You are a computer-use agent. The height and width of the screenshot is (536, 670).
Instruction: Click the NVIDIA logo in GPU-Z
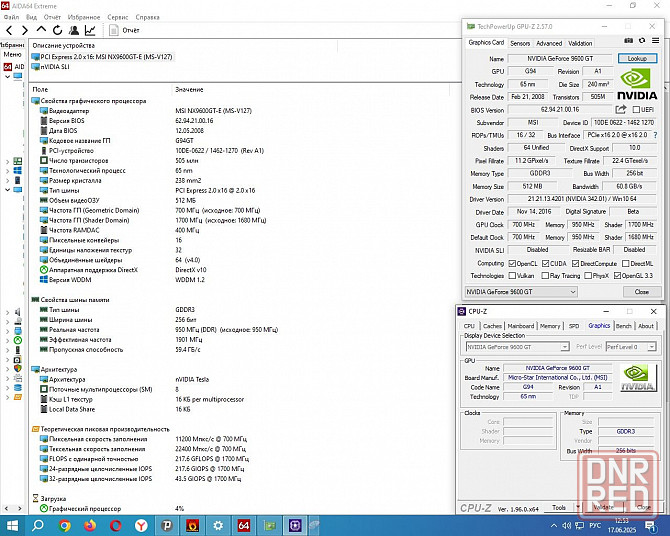tap(636, 84)
